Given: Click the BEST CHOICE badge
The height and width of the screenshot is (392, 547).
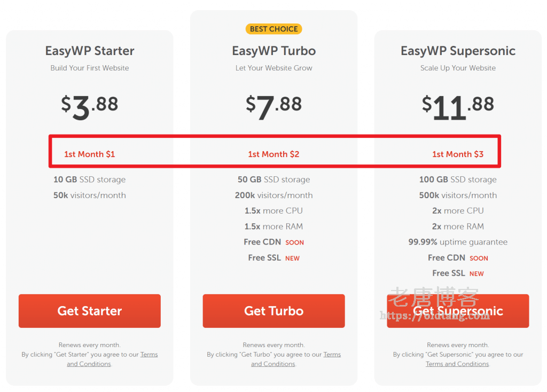Looking at the screenshot, I should 274,29.
